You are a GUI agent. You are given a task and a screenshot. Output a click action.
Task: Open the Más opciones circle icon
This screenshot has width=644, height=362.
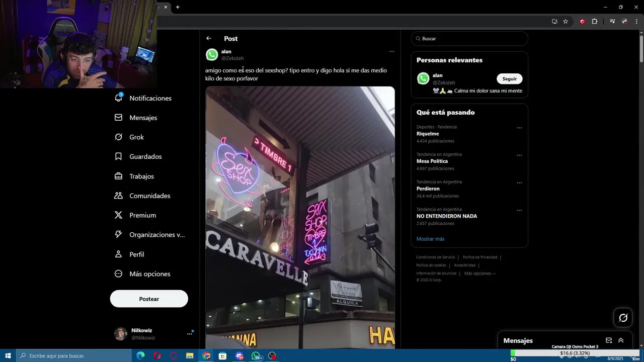(119, 274)
